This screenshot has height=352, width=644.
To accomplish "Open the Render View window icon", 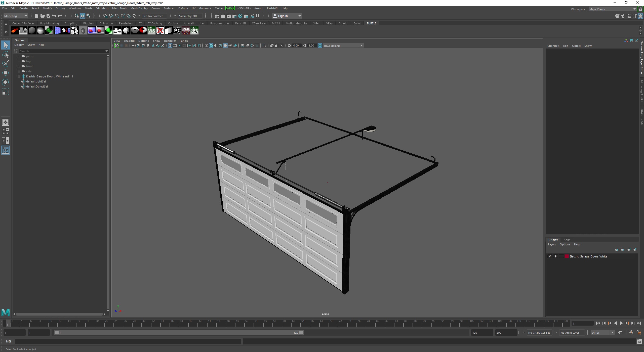I will [217, 16].
